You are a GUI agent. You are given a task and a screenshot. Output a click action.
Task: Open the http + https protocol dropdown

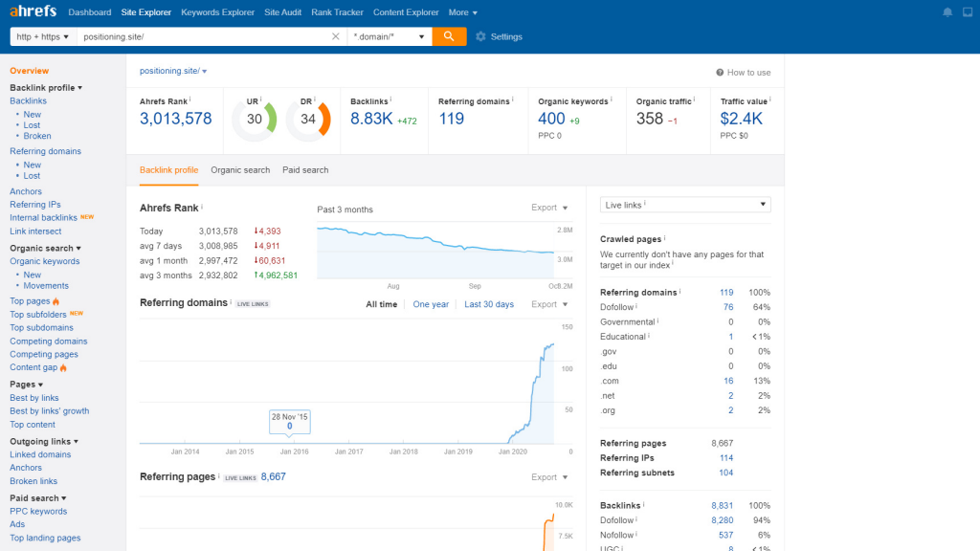[41, 36]
